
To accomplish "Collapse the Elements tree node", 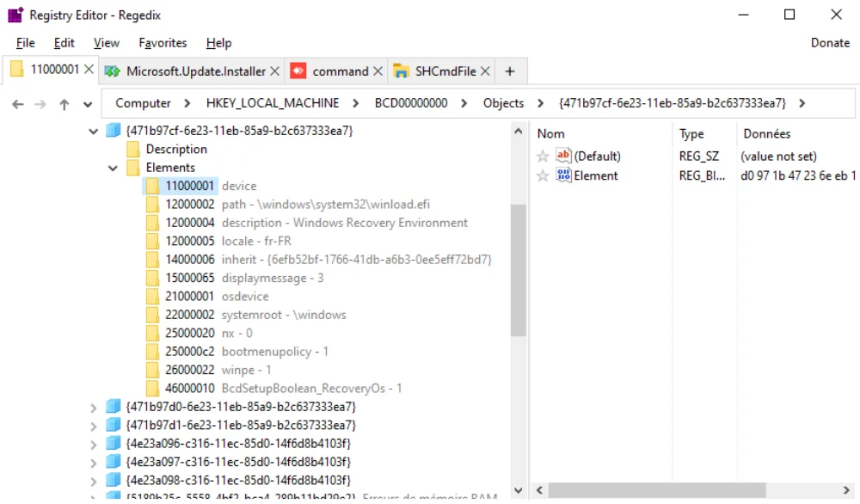I will pos(113,168).
